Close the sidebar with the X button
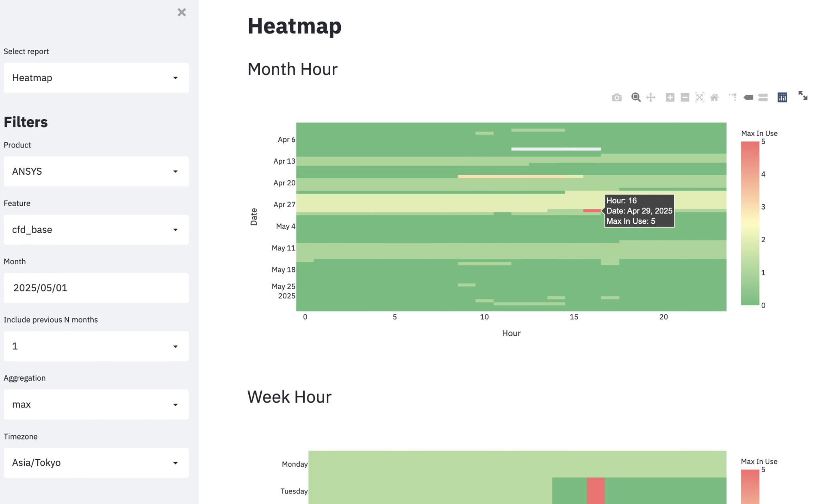Image resolution: width=831 pixels, height=504 pixels. 182,13
